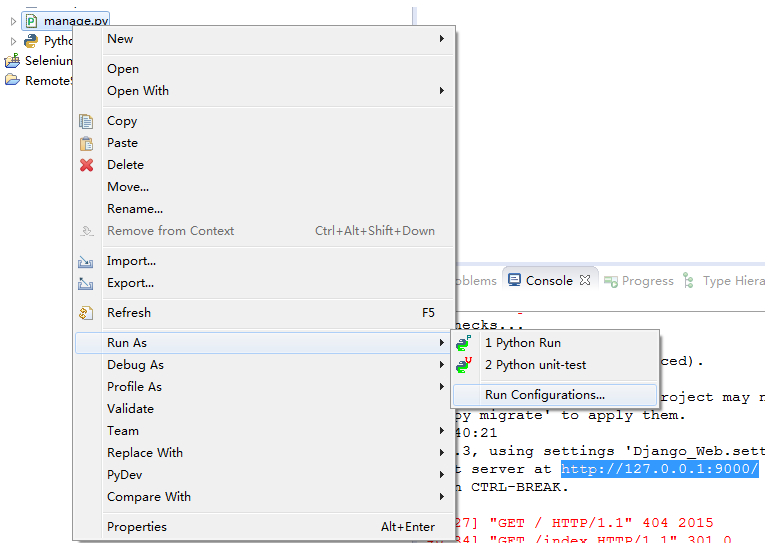This screenshot has width=771, height=555.
Task: Expand the manage.py tree node
Action: (13, 21)
